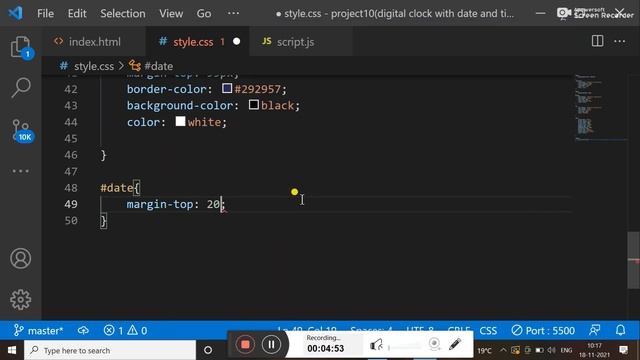
Task: Publish changes with cloud sync icon
Action: click(x=83, y=330)
